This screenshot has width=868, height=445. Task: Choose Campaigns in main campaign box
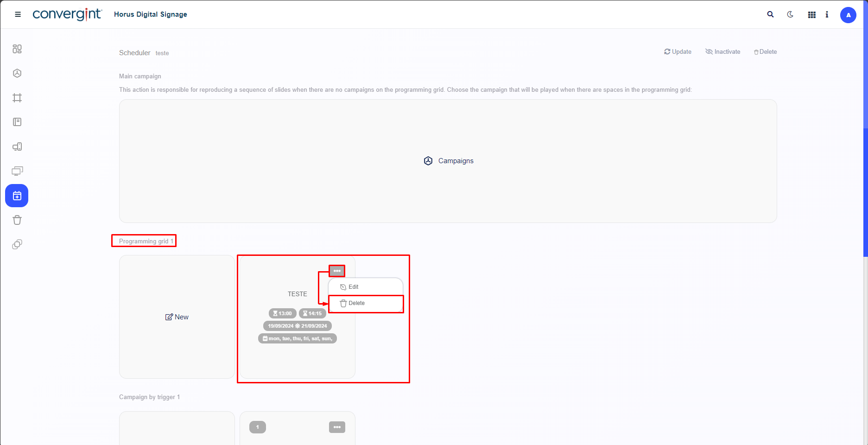448,161
